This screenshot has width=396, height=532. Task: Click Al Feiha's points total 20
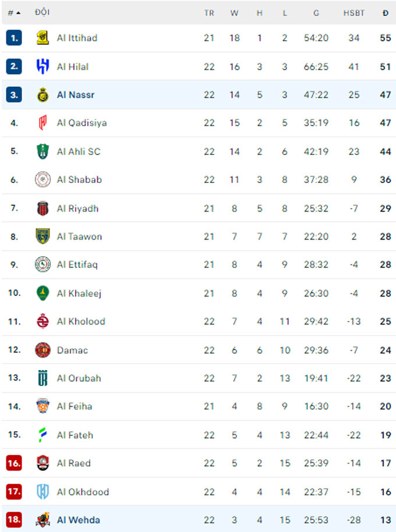[385, 406]
